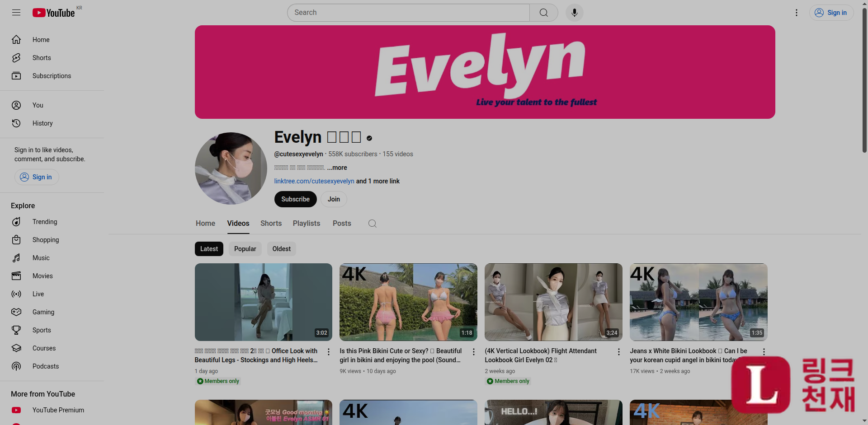Viewport: 868px width, 425px height.
Task: Click the search magnifier button
Action: point(543,13)
